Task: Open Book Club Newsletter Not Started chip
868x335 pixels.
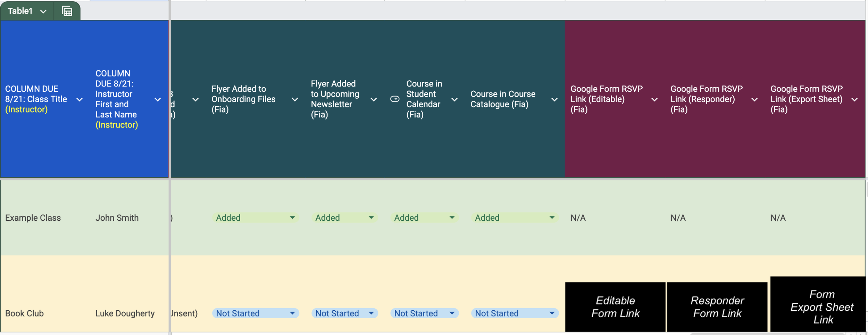Action: (x=344, y=313)
